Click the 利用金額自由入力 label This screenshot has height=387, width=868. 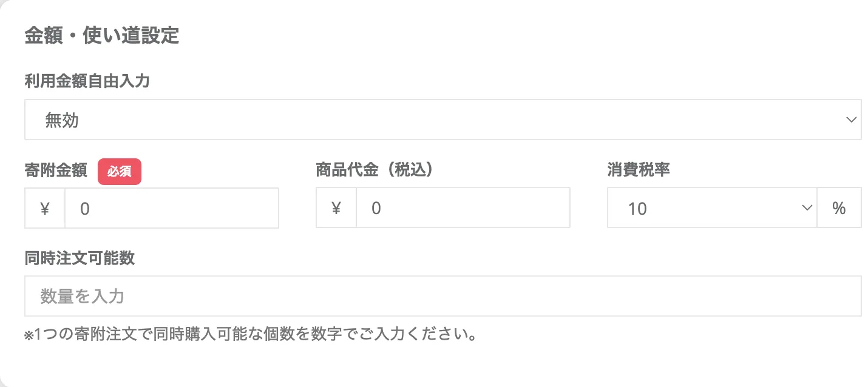click(x=87, y=81)
